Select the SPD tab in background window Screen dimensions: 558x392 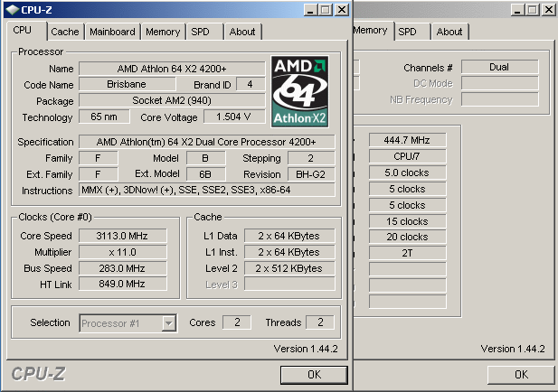(x=408, y=32)
